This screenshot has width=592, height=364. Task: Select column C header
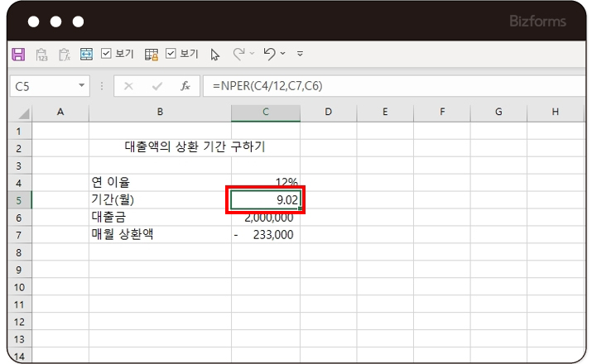(266, 112)
